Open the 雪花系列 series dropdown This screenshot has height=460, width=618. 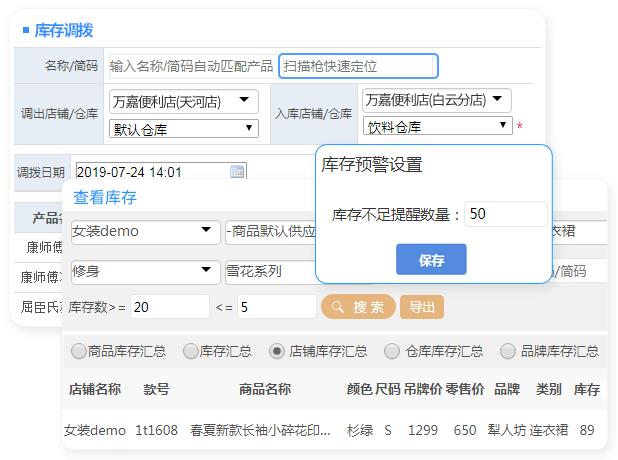271,272
